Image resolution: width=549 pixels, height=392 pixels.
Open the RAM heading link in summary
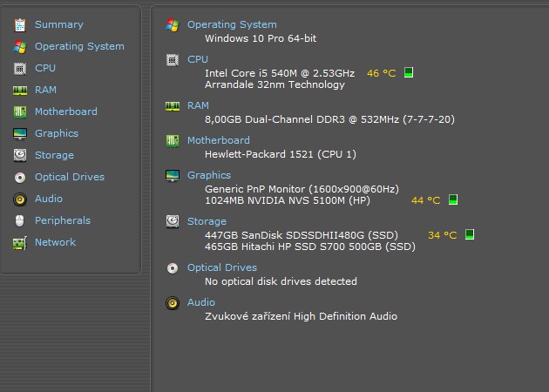198,105
